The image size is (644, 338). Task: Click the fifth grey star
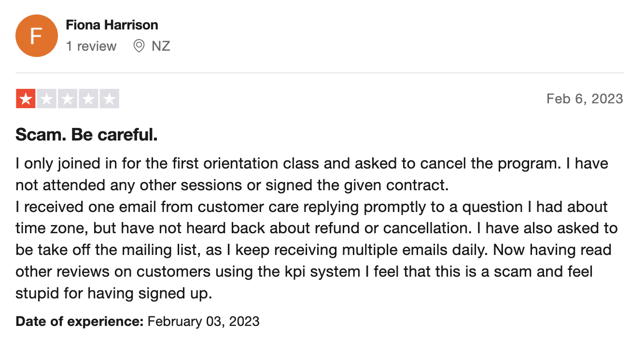[x=109, y=99]
